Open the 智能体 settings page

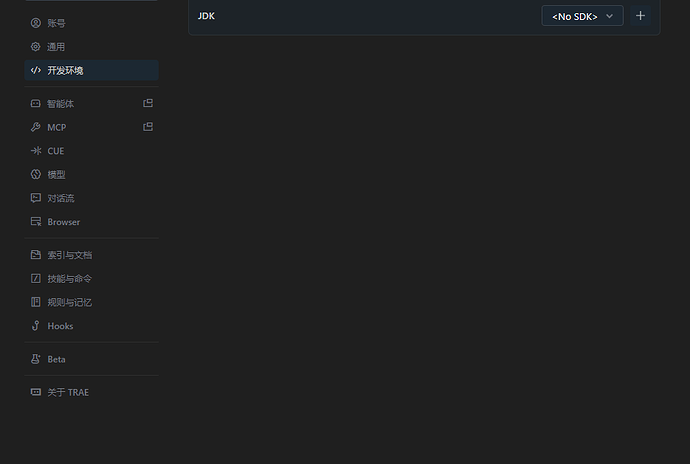(92, 103)
